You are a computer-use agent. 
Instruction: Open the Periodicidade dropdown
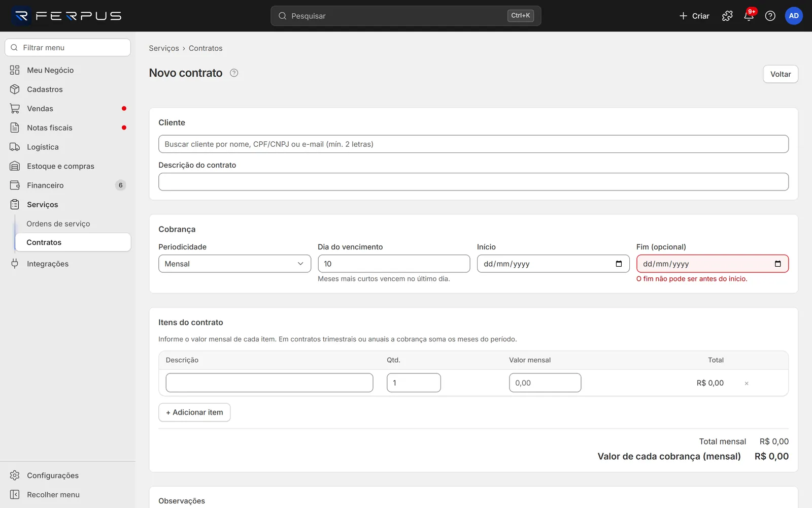[234, 264]
